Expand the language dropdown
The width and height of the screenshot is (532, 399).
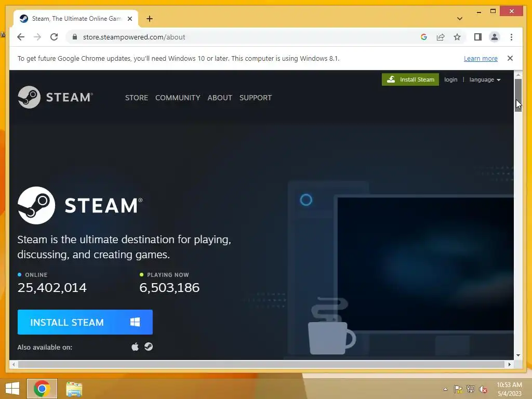pyautogui.click(x=485, y=79)
